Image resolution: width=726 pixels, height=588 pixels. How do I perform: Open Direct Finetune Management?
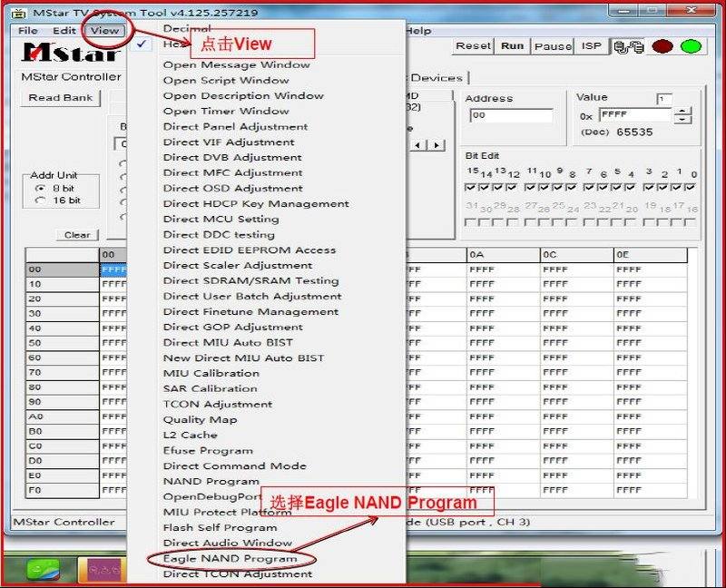pos(251,311)
